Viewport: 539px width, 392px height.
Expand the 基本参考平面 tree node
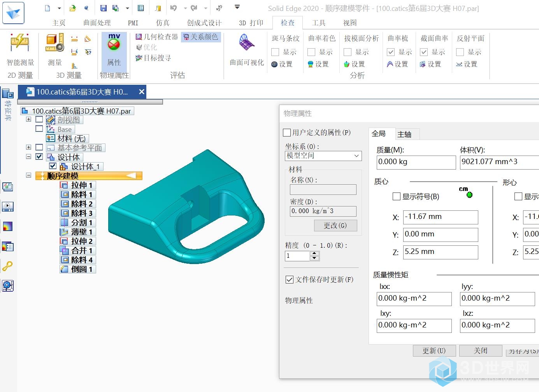pos(28,147)
